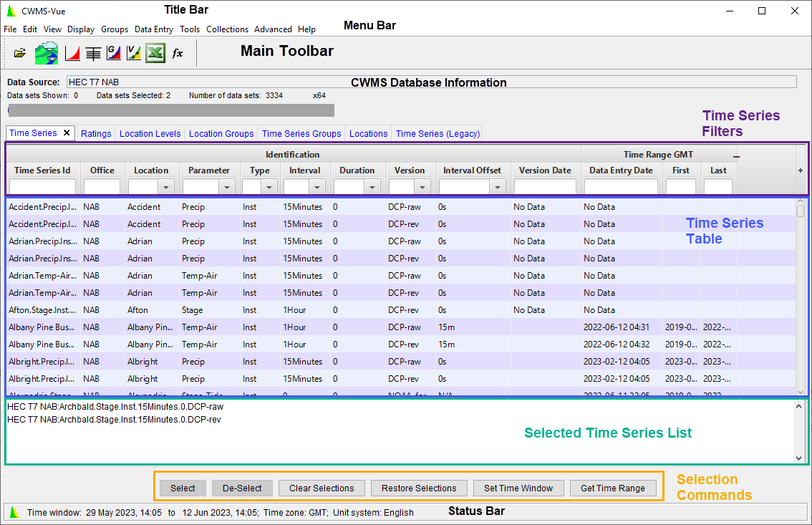Switch to the Ratings tab
This screenshot has height=525, width=812.
pos(96,134)
